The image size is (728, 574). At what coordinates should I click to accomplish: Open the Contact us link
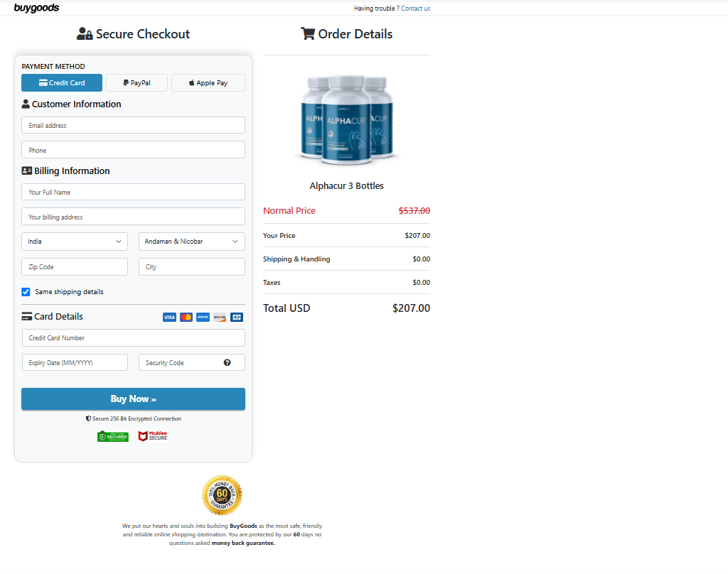pyautogui.click(x=415, y=9)
